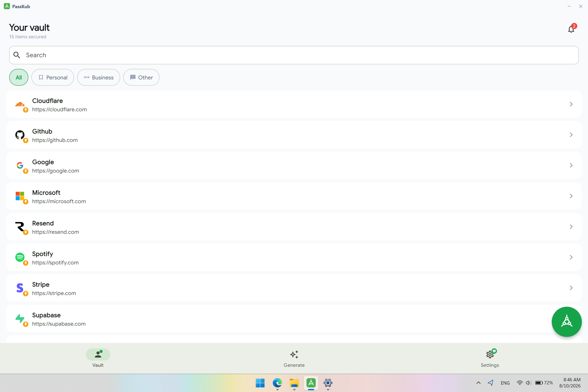Switch to the Vault tab
This screenshot has height=392, width=588.
98,358
